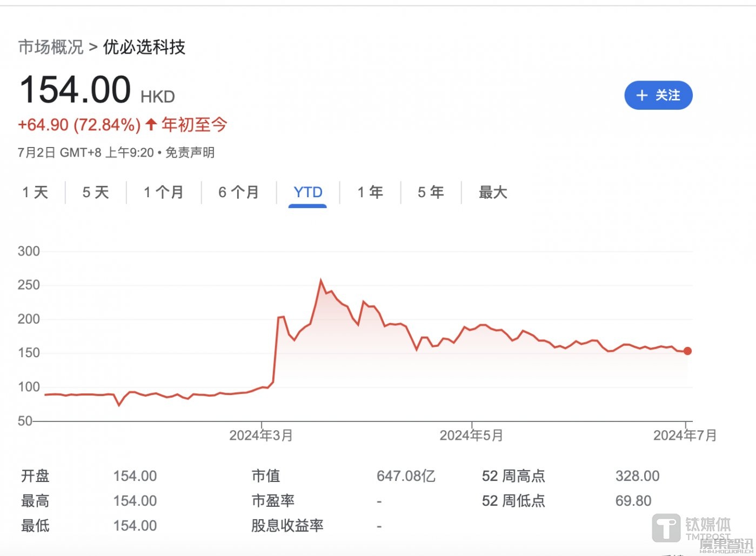Click the 2024年3月 axis label
756x556 pixels.
point(261,436)
